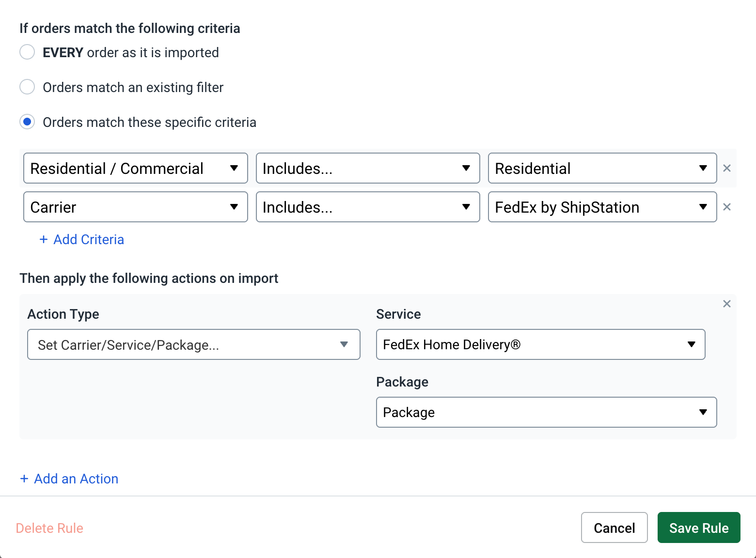The width and height of the screenshot is (756, 558).
Task: Click the Save Rule button
Action: click(698, 527)
